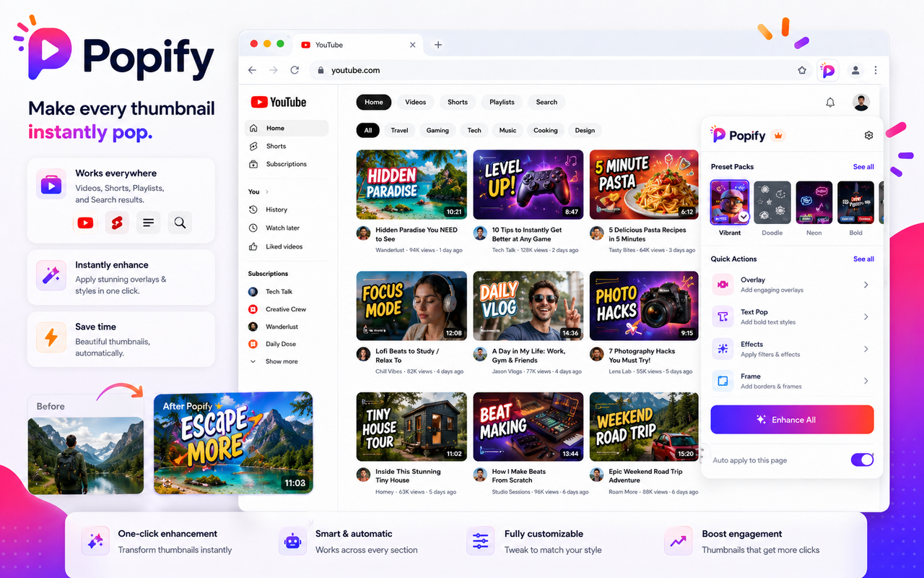The width and height of the screenshot is (924, 578).
Task: Click the search icon under Works everywhere
Action: (180, 223)
